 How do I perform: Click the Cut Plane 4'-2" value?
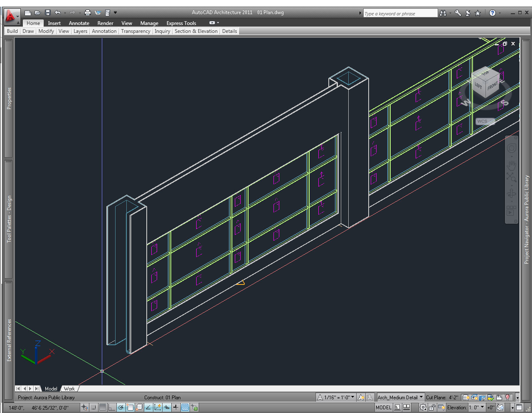pyautogui.click(x=453, y=397)
